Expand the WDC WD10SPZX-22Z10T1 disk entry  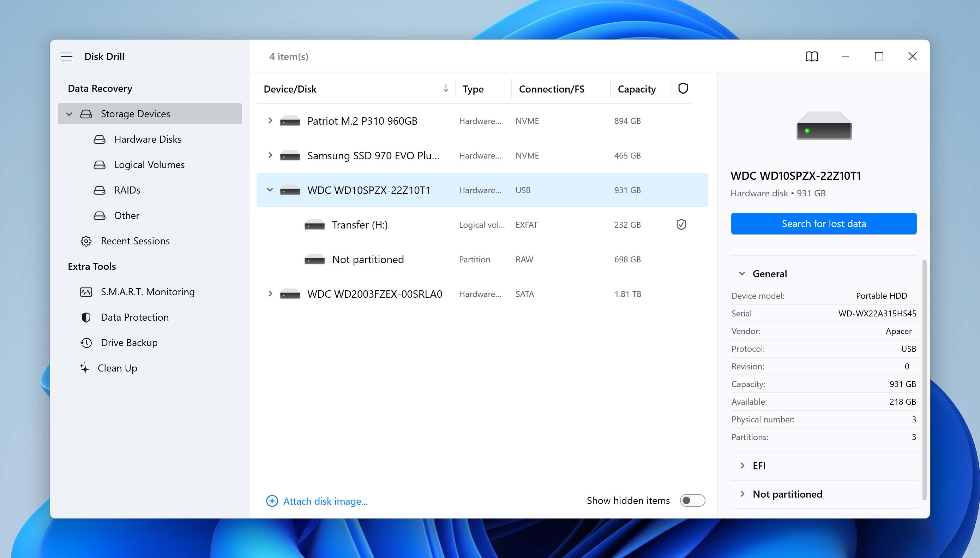[x=269, y=190]
